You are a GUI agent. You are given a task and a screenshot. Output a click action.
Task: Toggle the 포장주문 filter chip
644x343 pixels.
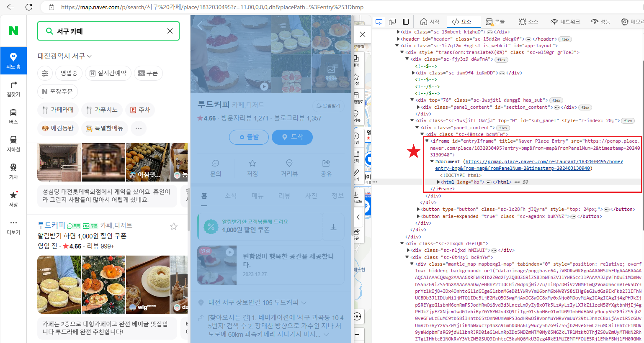pos(57,91)
